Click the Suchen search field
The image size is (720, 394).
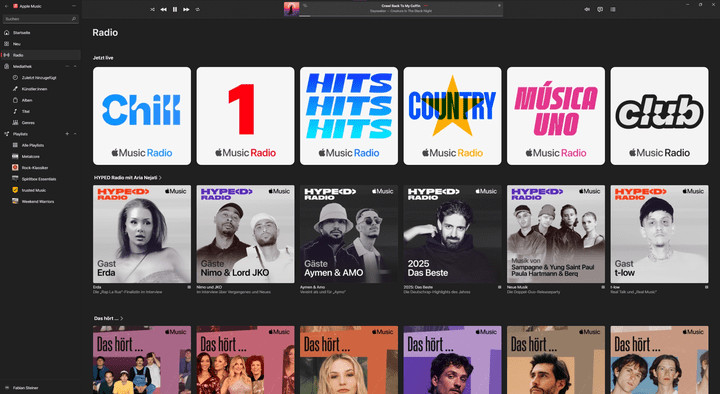click(41, 19)
